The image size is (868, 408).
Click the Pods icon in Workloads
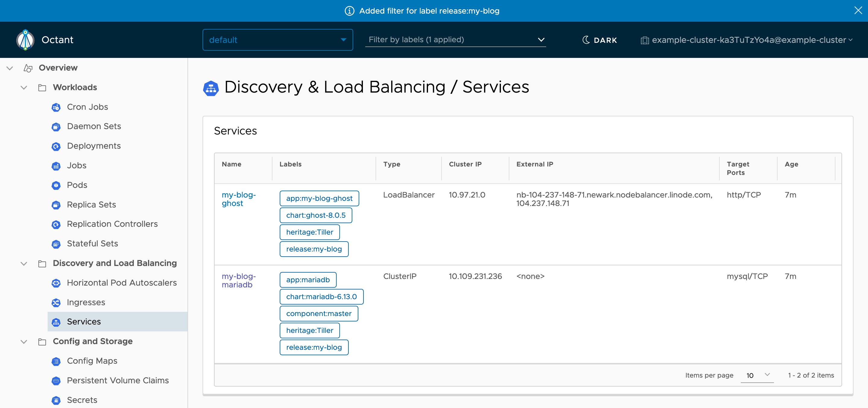click(56, 185)
